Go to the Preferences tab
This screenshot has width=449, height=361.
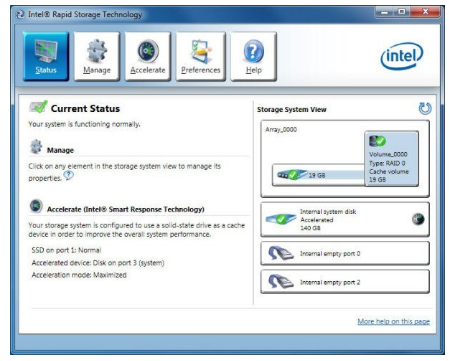(x=201, y=56)
